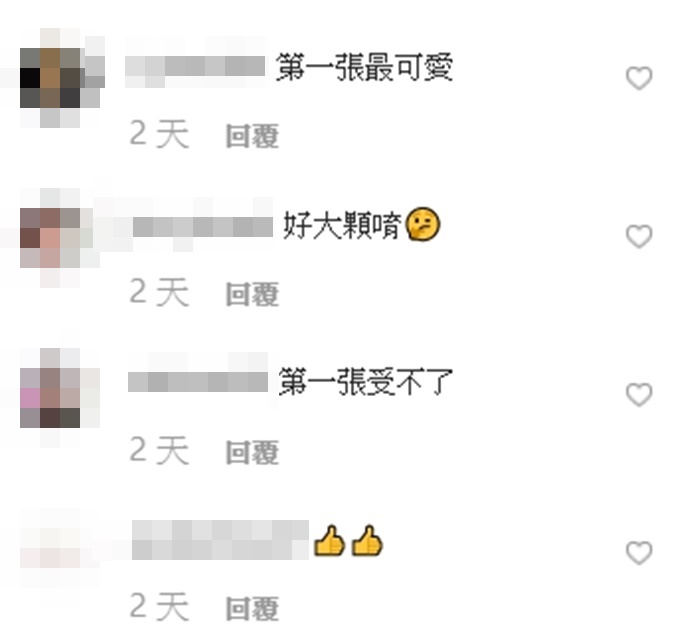Viewport: 700px width, 637px height.
Task: Like the comment 第一張最可愛 with heart
Action: click(639, 78)
